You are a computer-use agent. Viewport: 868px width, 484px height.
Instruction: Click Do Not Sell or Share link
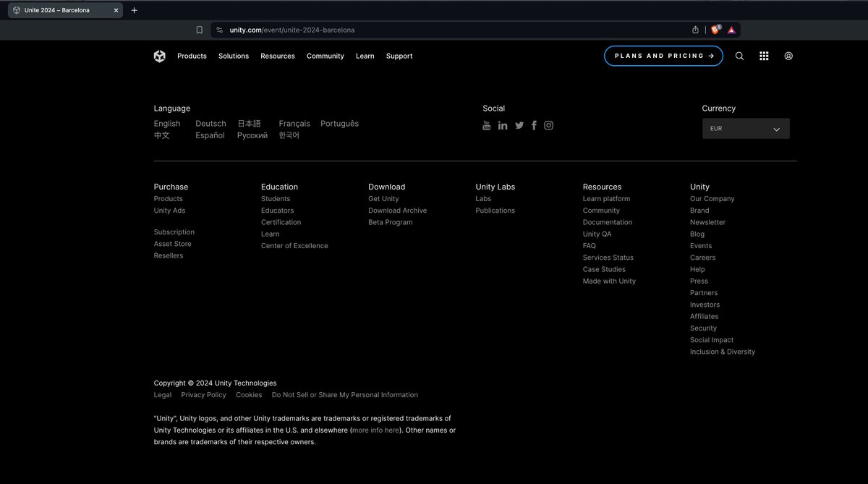click(x=345, y=395)
